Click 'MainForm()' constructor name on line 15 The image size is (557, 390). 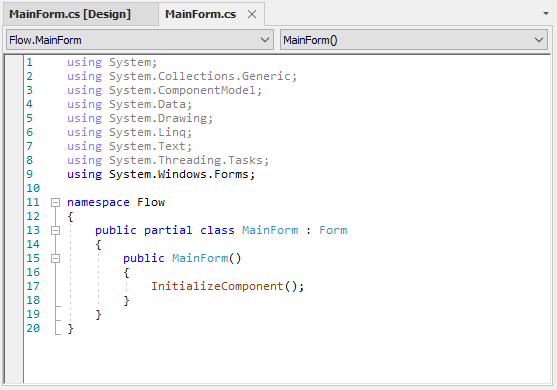tap(206, 258)
